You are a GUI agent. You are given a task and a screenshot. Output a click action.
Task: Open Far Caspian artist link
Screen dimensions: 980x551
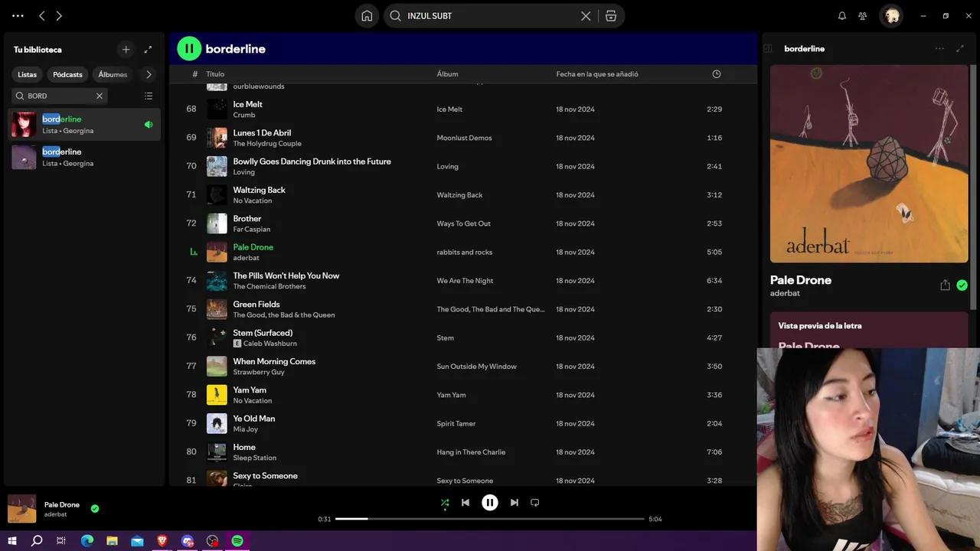[x=251, y=229]
